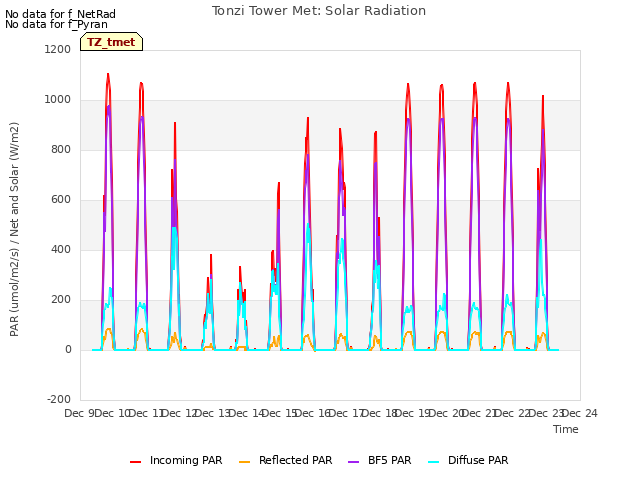Click the 1000 y-axis tick label

(x=58, y=100)
